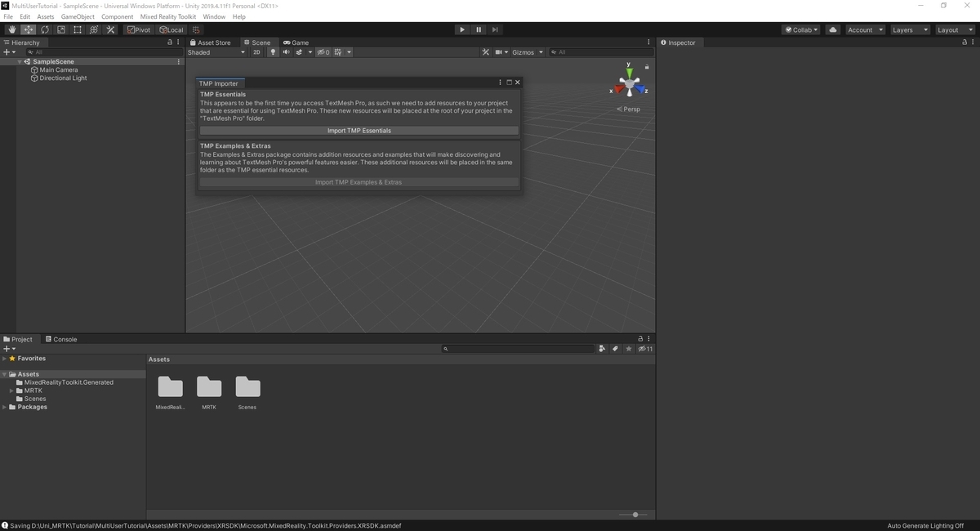Click the Project search field
Screen dimensions: 980x531
tap(519, 349)
